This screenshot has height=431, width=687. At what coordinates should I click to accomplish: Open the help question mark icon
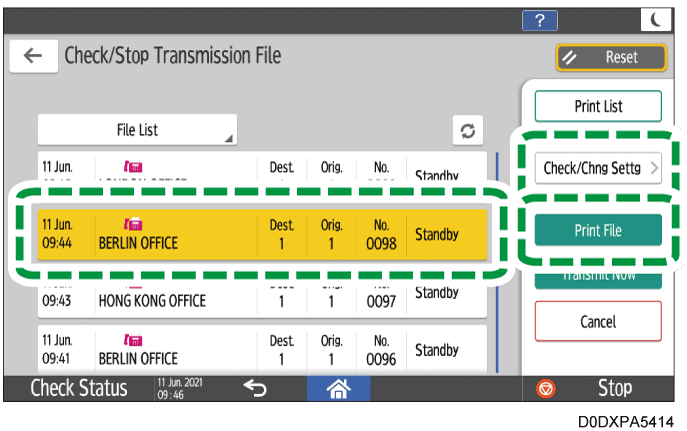540,21
